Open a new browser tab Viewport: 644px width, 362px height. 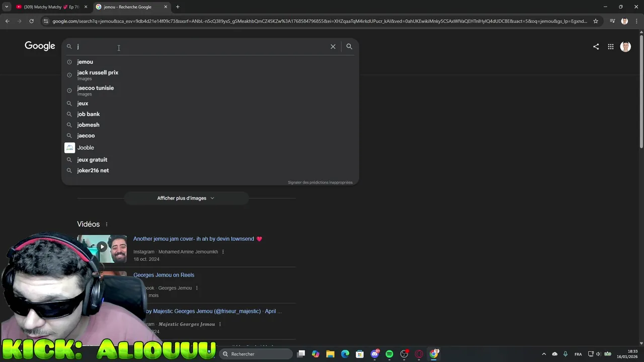click(178, 7)
